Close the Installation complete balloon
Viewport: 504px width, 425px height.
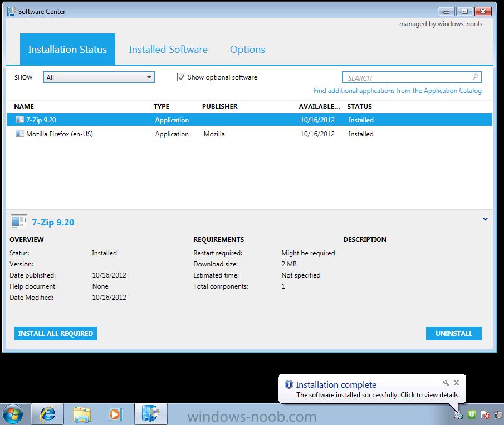(x=457, y=383)
